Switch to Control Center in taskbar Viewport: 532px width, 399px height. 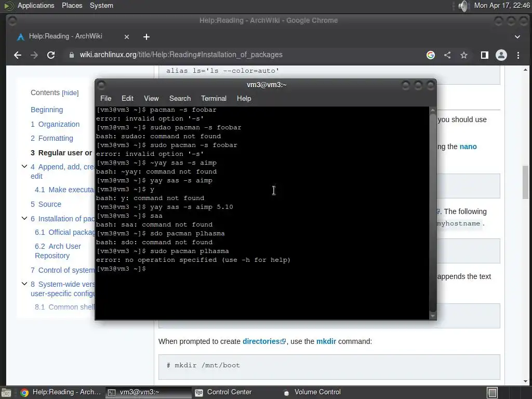point(223,392)
